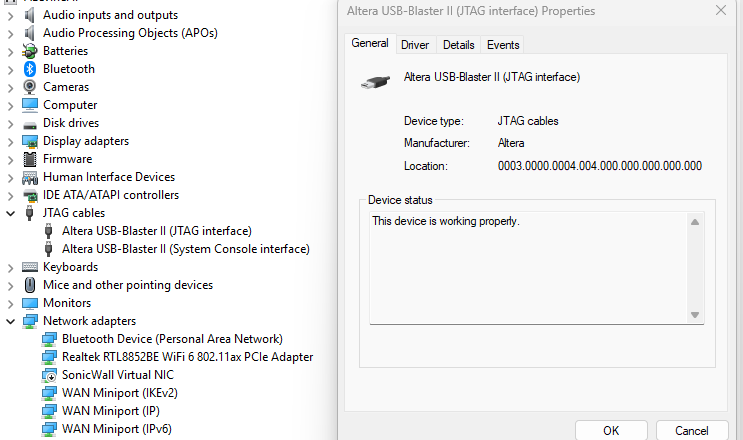Collapse the Network adapters category
The width and height of the screenshot is (743, 440).
tap(10, 321)
